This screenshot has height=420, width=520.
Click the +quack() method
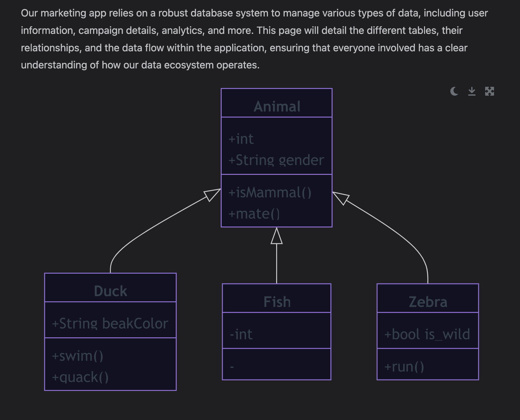80,377
